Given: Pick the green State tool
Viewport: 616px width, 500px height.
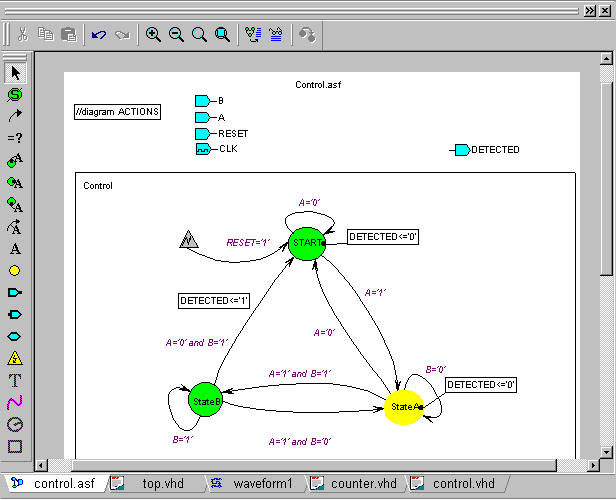Looking at the screenshot, I should click(x=15, y=94).
